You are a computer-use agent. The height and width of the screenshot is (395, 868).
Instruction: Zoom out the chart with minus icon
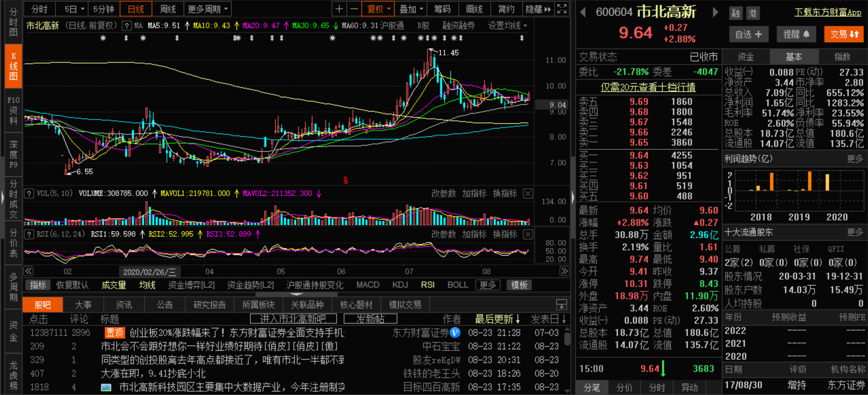pos(354,9)
